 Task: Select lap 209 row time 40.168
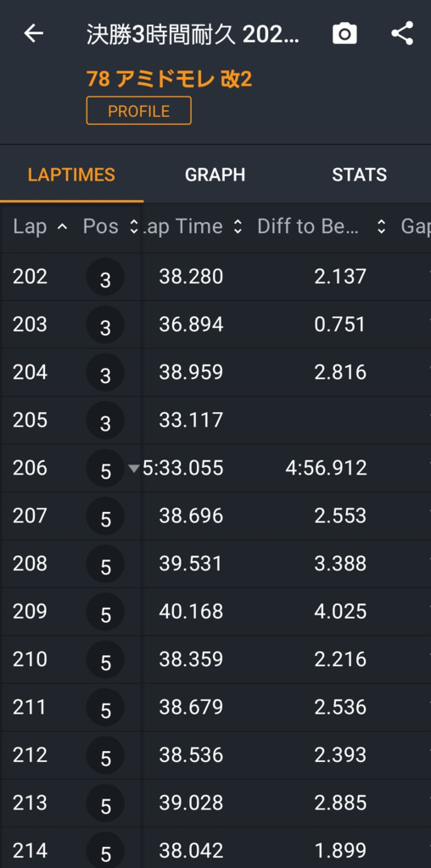pos(191,612)
